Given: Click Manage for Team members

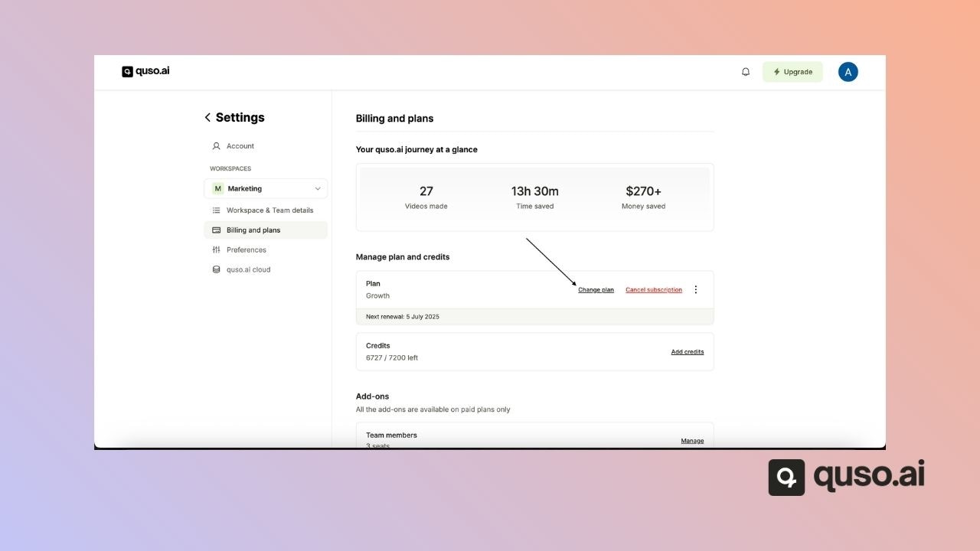Looking at the screenshot, I should pyautogui.click(x=692, y=441).
